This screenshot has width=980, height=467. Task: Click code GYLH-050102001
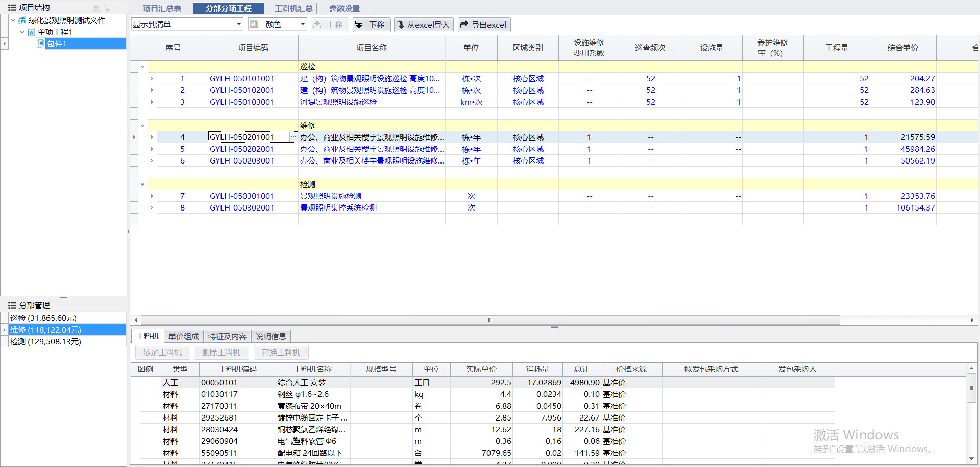coord(242,90)
